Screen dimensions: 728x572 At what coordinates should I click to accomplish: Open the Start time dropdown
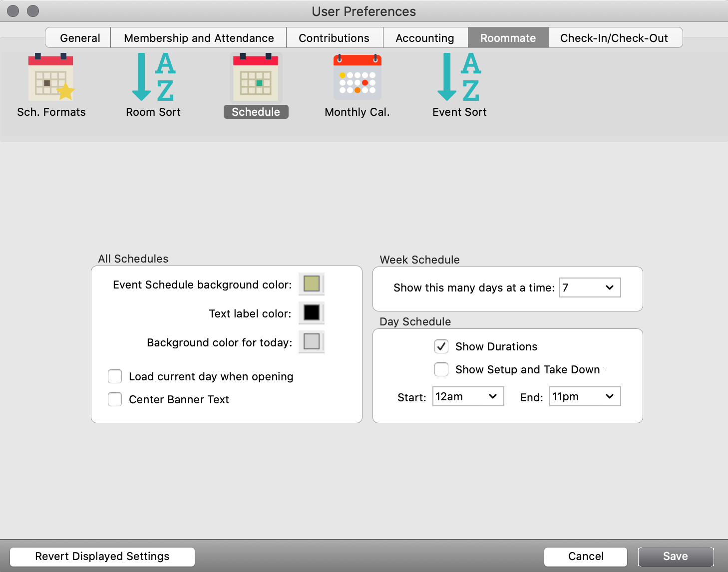point(468,397)
